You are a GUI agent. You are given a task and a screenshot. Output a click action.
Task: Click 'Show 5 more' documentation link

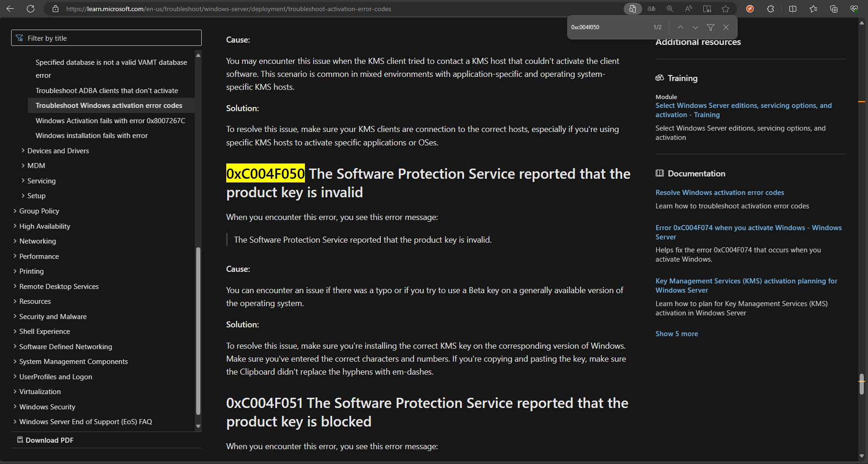click(x=676, y=333)
